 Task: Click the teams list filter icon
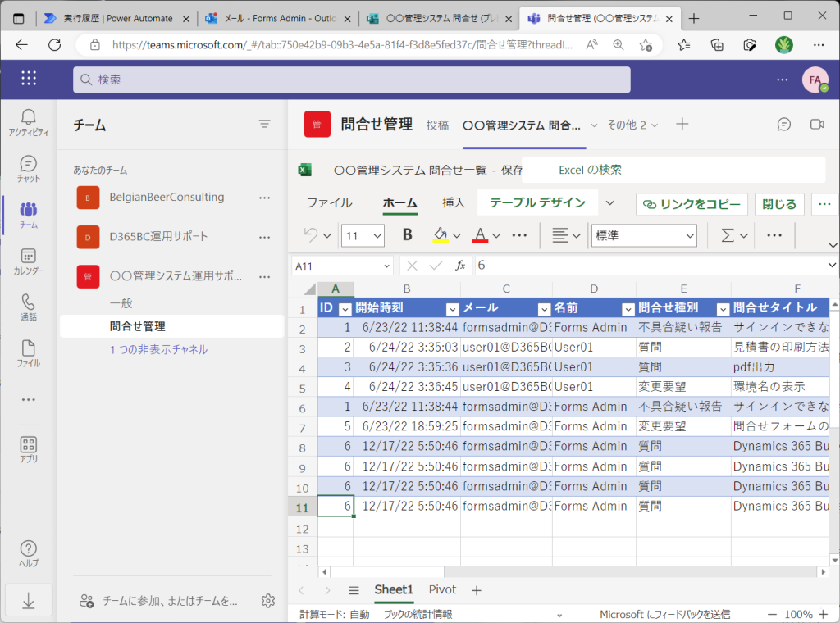264,124
